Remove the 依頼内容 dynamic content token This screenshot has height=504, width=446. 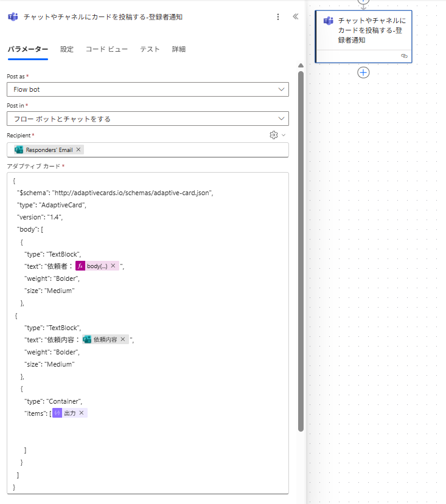(122, 339)
